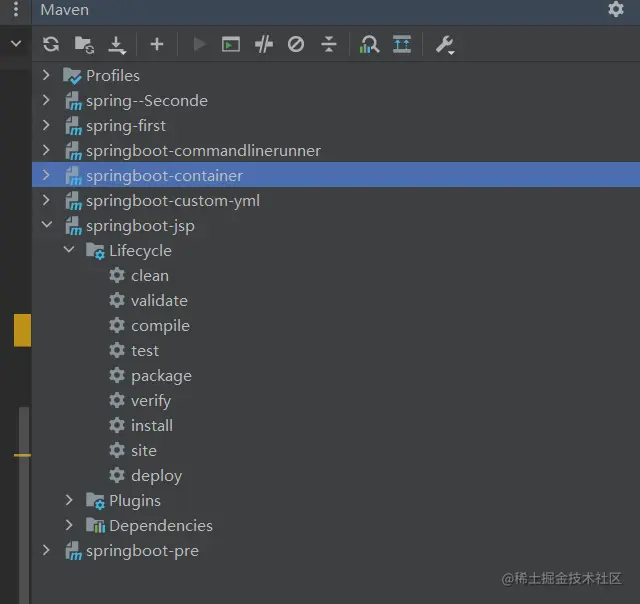This screenshot has height=604, width=640.
Task: Collapse the Lifecycle folder
Action: coord(69,249)
